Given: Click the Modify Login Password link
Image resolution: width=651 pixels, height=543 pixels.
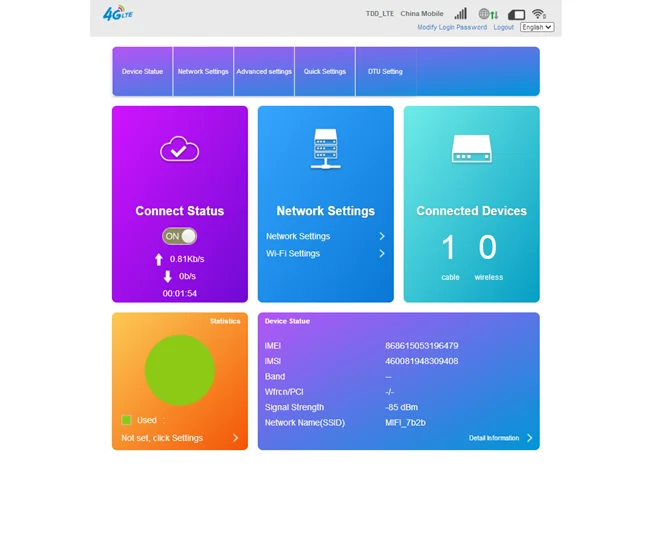Looking at the screenshot, I should 452,27.
